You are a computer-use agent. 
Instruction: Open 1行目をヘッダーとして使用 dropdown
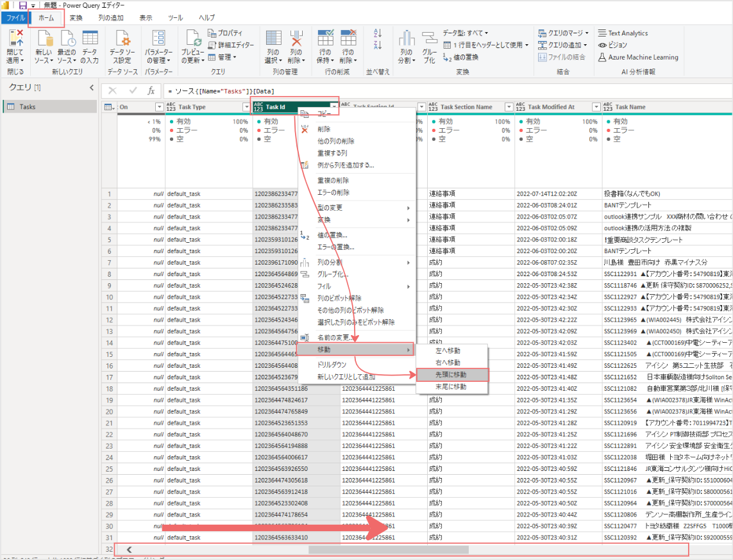pos(485,45)
